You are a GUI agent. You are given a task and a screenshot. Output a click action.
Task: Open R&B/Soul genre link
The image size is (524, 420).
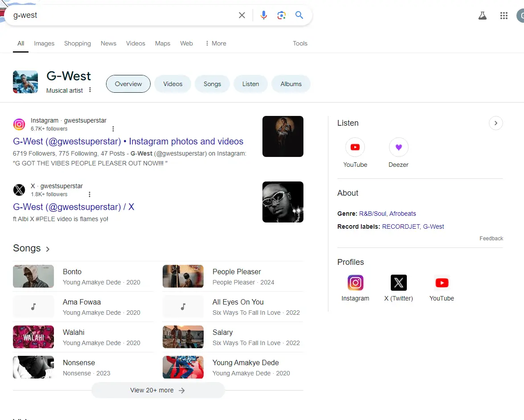click(373, 214)
